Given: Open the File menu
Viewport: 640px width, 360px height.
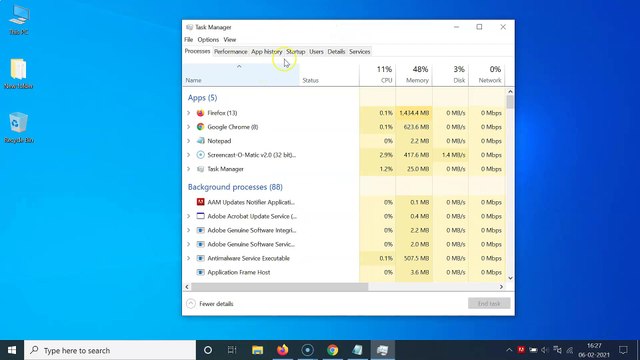Looking at the screenshot, I should [189, 40].
